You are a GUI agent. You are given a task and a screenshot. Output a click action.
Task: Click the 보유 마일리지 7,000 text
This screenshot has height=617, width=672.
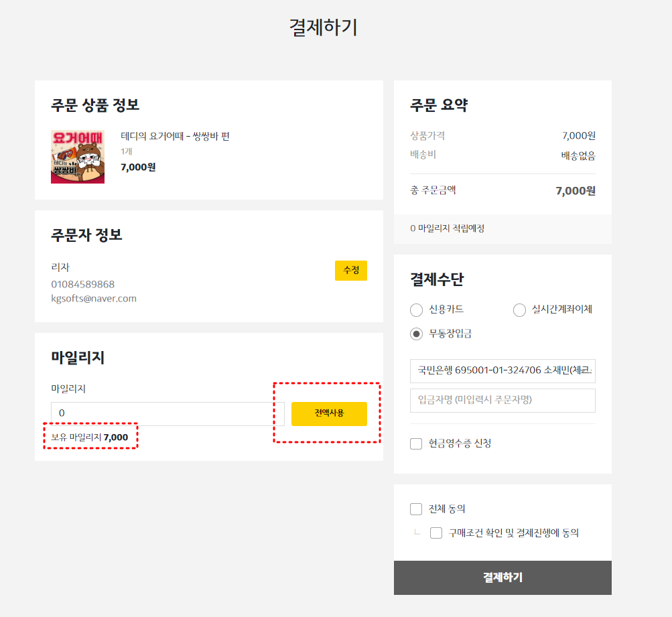[x=90, y=437]
